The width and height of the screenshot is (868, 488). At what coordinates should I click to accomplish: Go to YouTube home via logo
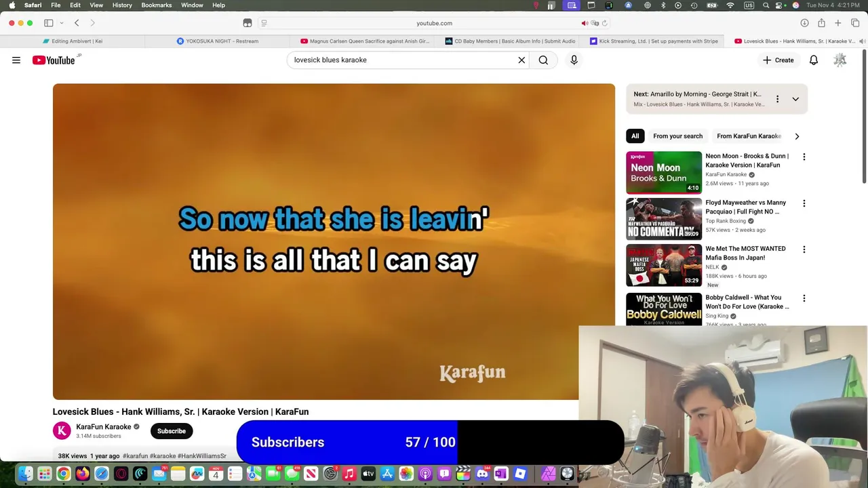point(54,60)
